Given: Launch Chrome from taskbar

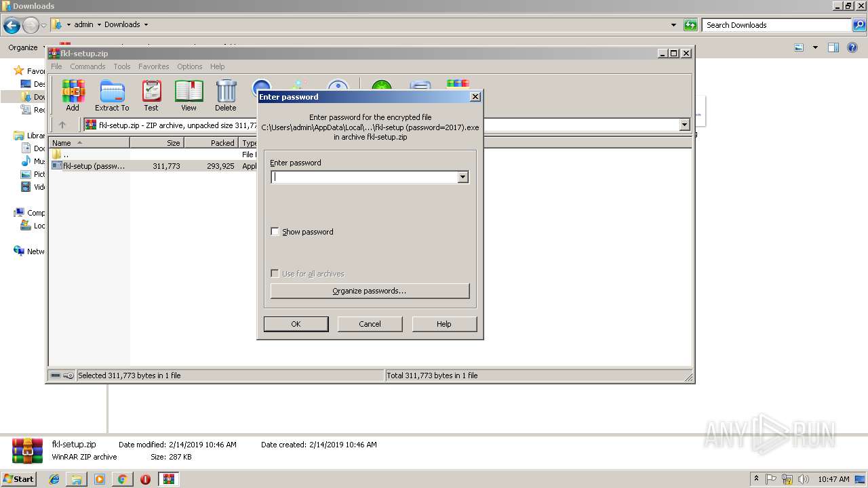Looking at the screenshot, I should [122, 479].
